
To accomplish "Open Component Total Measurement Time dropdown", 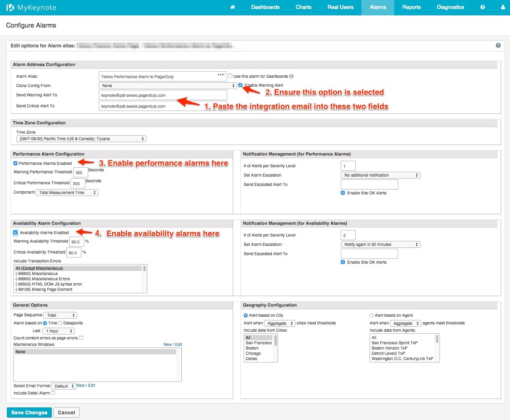I will (67, 193).
